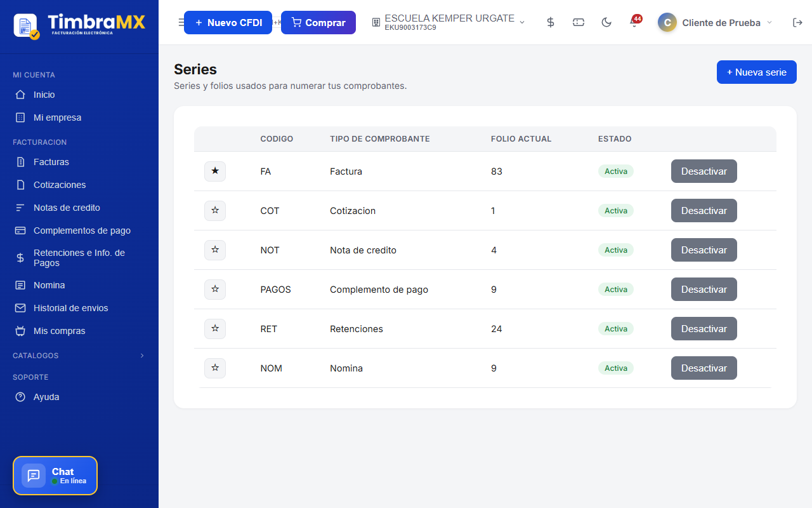The height and width of the screenshot is (508, 812).
Task: Click the Comprar button
Action: (x=318, y=22)
